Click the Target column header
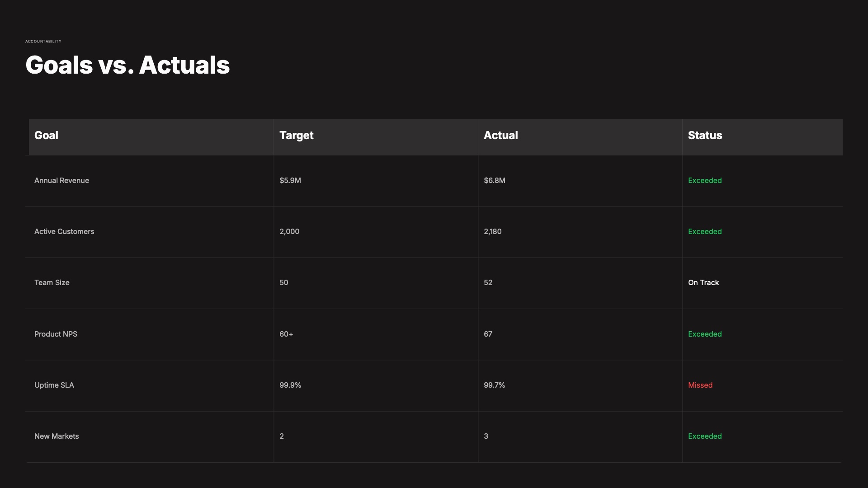Image resolution: width=868 pixels, height=488 pixels. click(296, 136)
